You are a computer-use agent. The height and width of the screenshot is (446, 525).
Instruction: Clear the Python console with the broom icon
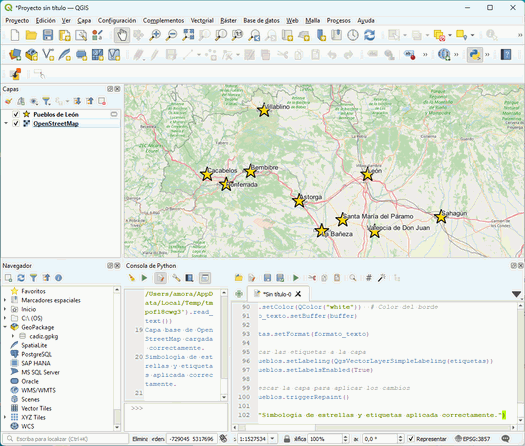coord(132,278)
